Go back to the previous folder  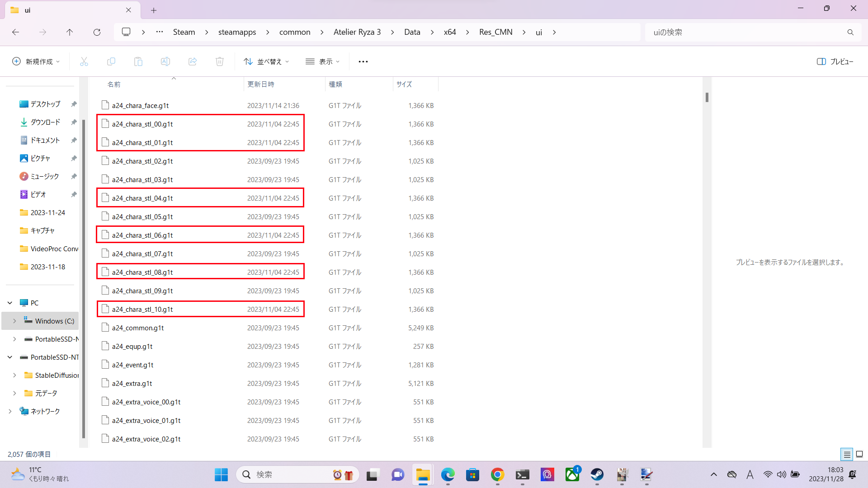15,32
